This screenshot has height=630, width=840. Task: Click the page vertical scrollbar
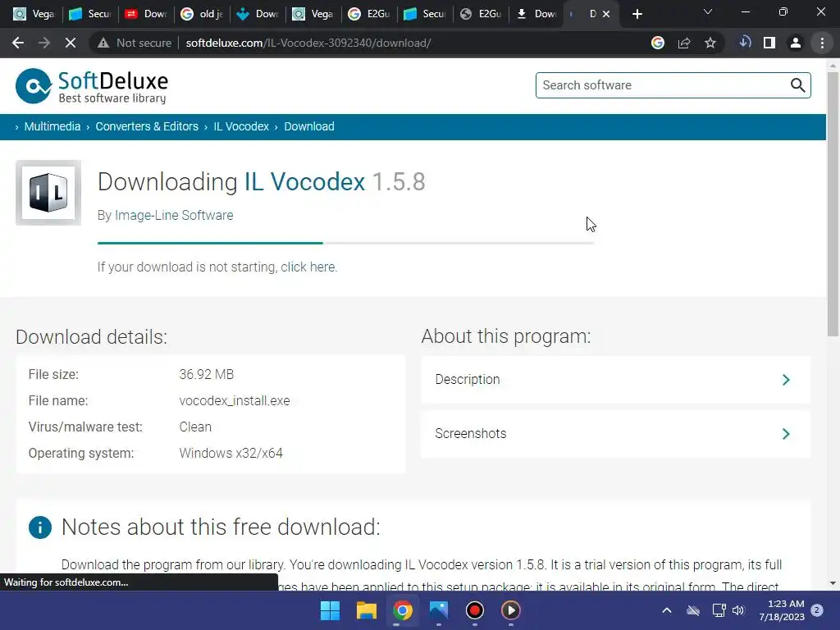pos(833,203)
